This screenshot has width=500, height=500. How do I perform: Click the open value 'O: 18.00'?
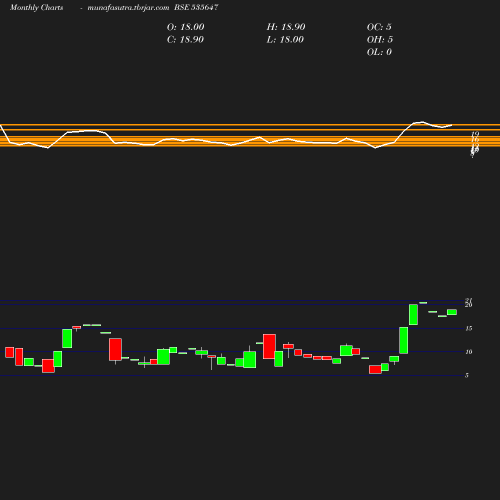pos(185,27)
